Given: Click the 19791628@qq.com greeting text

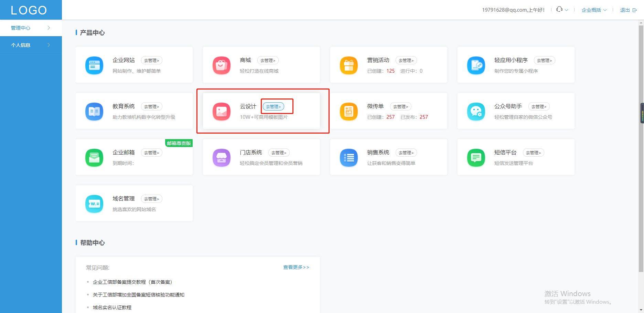Looking at the screenshot, I should pyautogui.click(x=513, y=10).
